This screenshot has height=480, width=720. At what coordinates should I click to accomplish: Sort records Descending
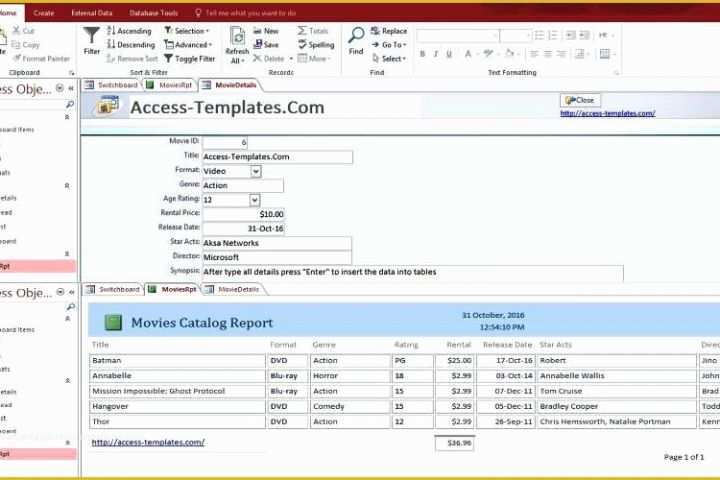coord(131,45)
